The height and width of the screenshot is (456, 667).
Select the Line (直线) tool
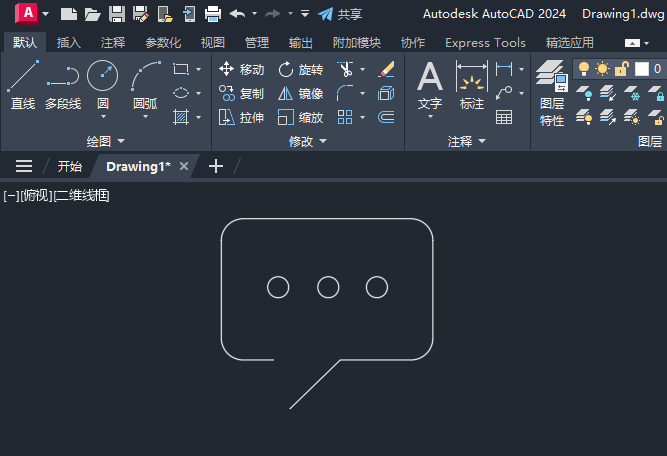click(23, 85)
